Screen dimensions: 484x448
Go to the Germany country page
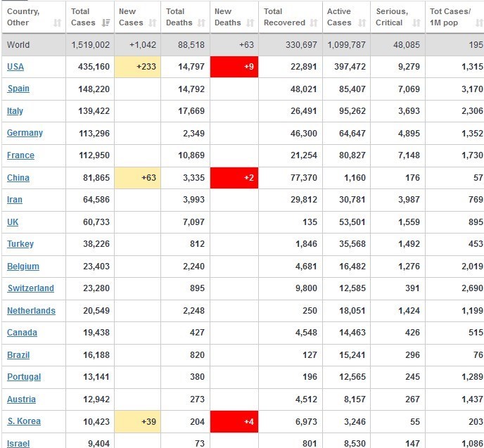click(25, 133)
